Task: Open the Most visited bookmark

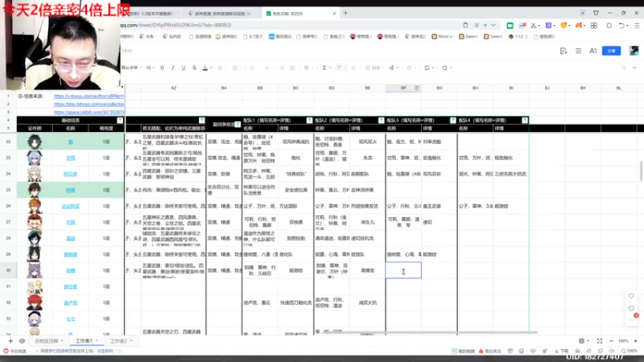Action: tap(443, 36)
